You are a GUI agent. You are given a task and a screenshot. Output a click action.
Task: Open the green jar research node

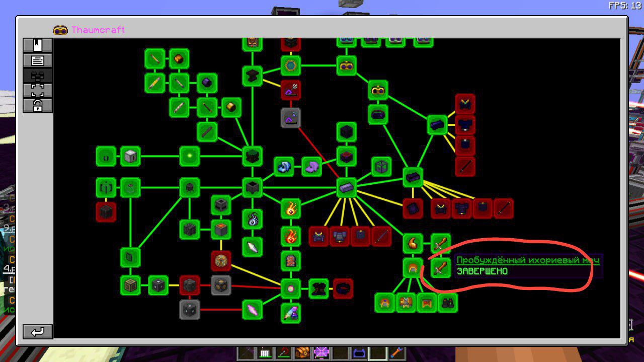pos(130,188)
